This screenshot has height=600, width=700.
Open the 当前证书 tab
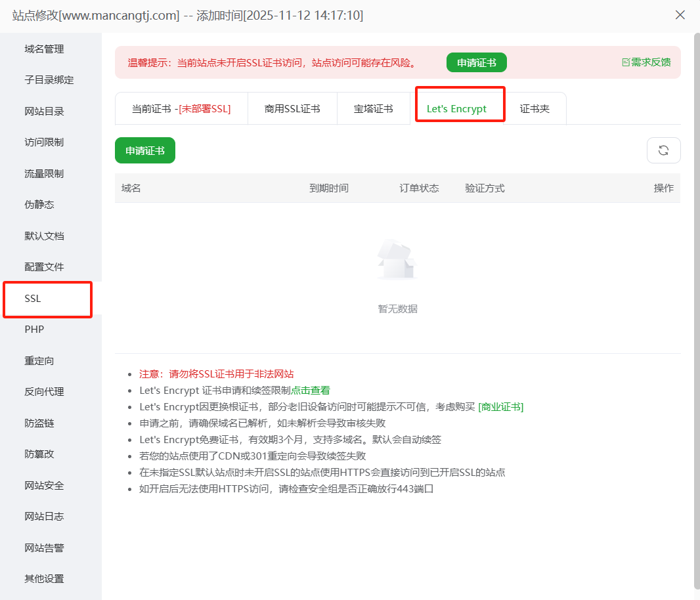(x=181, y=109)
